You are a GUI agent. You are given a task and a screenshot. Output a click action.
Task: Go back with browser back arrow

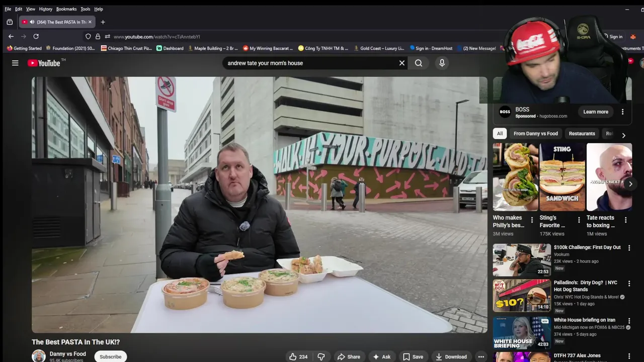click(x=11, y=36)
